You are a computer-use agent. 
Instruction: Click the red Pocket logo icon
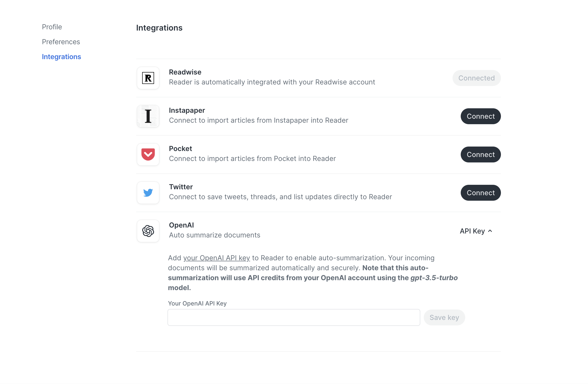tap(148, 154)
